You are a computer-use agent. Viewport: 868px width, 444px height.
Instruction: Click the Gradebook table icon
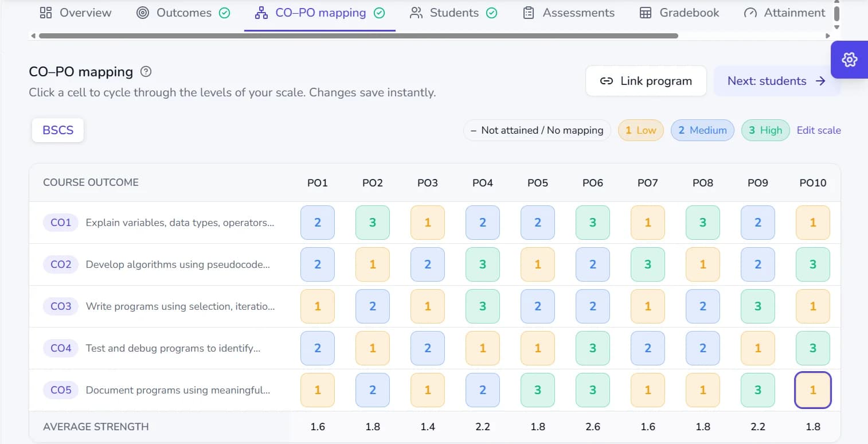tap(646, 13)
